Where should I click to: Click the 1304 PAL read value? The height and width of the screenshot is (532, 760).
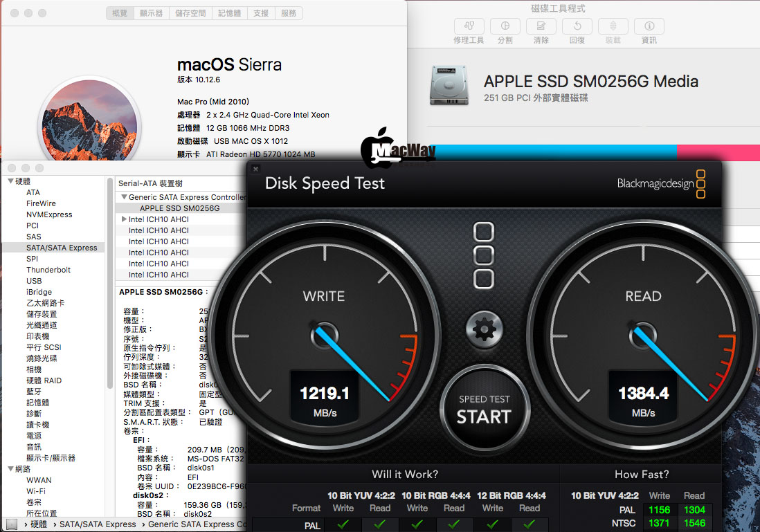coord(694,510)
